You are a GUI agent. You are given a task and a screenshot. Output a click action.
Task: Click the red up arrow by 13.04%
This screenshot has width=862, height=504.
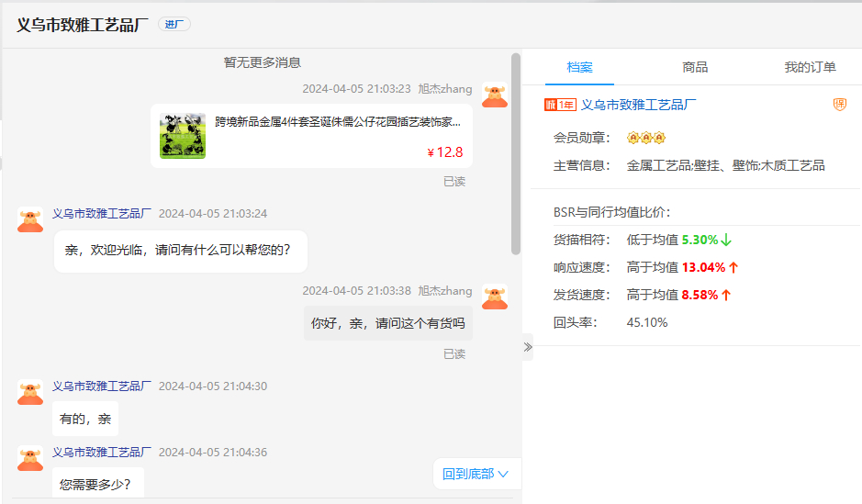[x=733, y=267]
